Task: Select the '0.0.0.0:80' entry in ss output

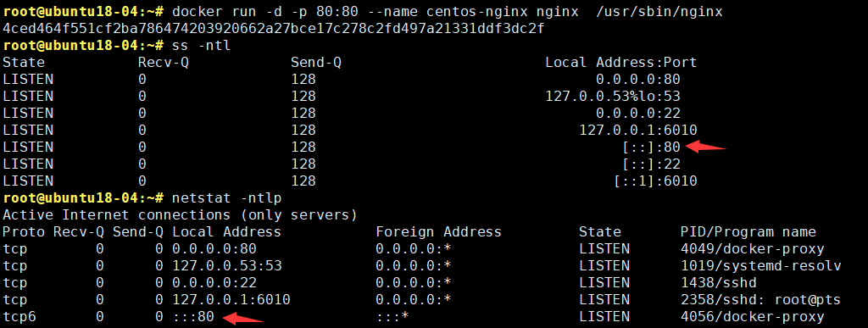Action: [x=637, y=79]
